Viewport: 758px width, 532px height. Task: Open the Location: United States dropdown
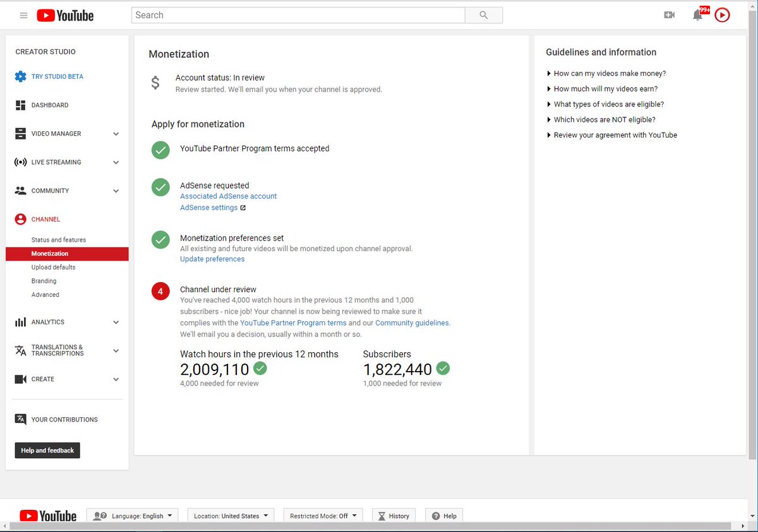coord(231,516)
